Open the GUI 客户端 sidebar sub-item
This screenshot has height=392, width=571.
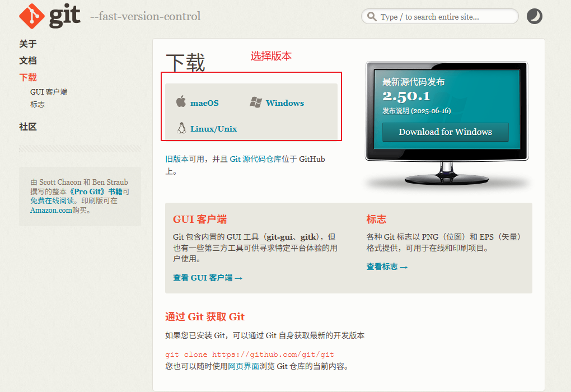pyautogui.click(x=49, y=92)
